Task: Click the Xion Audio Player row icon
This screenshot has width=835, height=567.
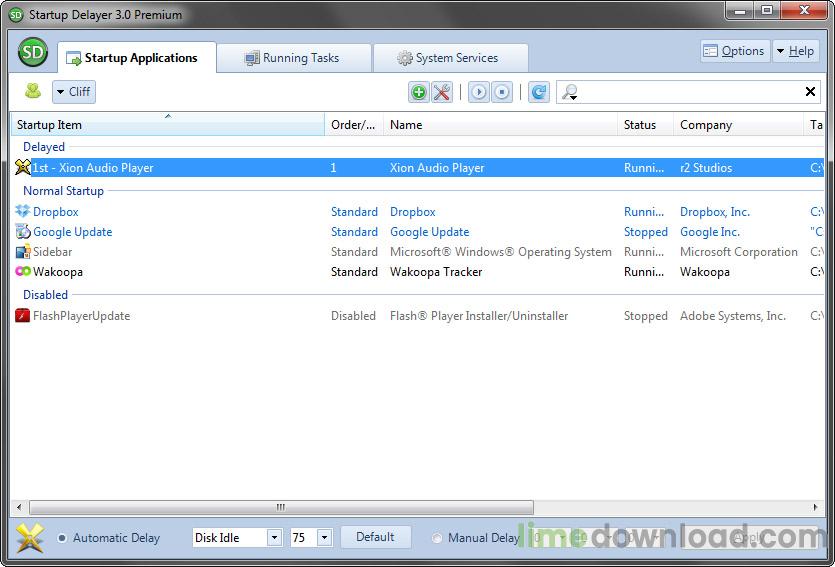Action: (23, 167)
